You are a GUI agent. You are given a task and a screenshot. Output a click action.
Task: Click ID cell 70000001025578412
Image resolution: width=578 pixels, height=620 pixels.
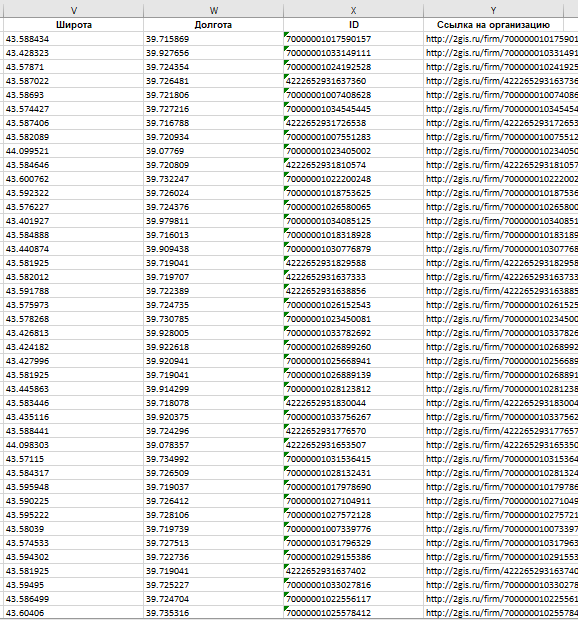[353, 613]
